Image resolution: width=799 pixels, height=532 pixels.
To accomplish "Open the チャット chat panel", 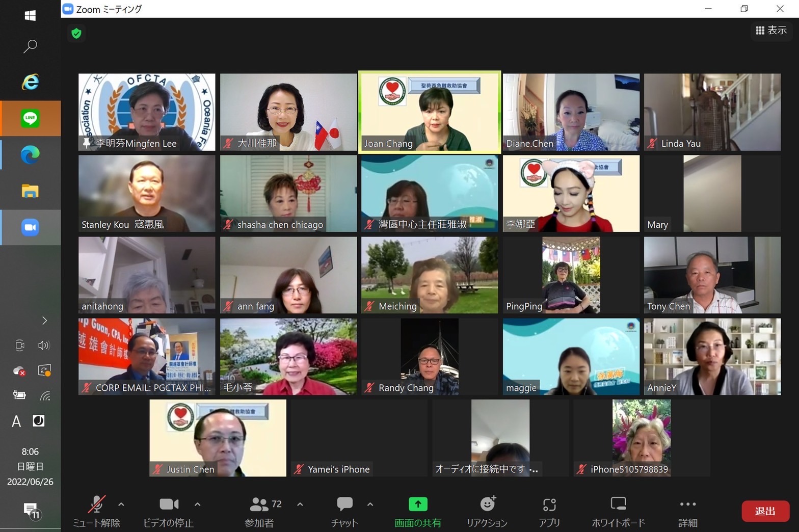I will [344, 511].
